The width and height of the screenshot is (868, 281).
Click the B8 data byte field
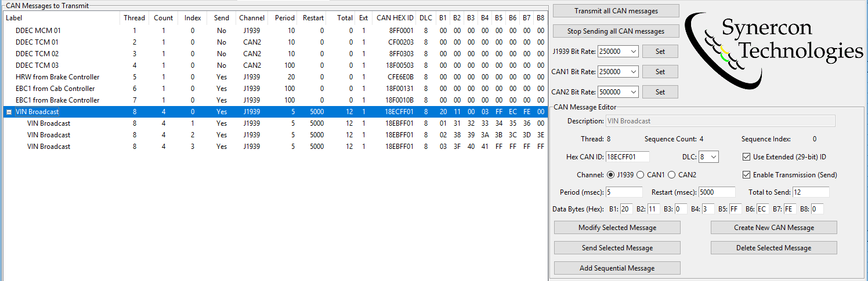(x=818, y=209)
